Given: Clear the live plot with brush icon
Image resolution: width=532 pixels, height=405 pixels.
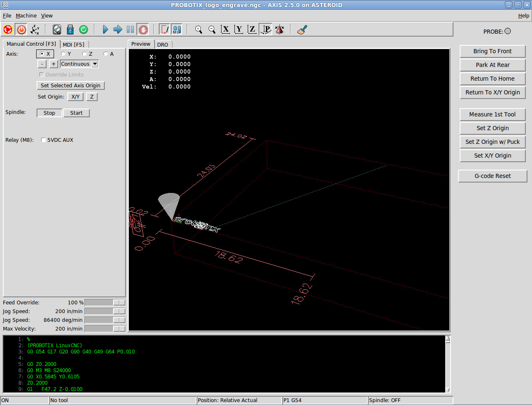Looking at the screenshot, I should pyautogui.click(x=302, y=30).
